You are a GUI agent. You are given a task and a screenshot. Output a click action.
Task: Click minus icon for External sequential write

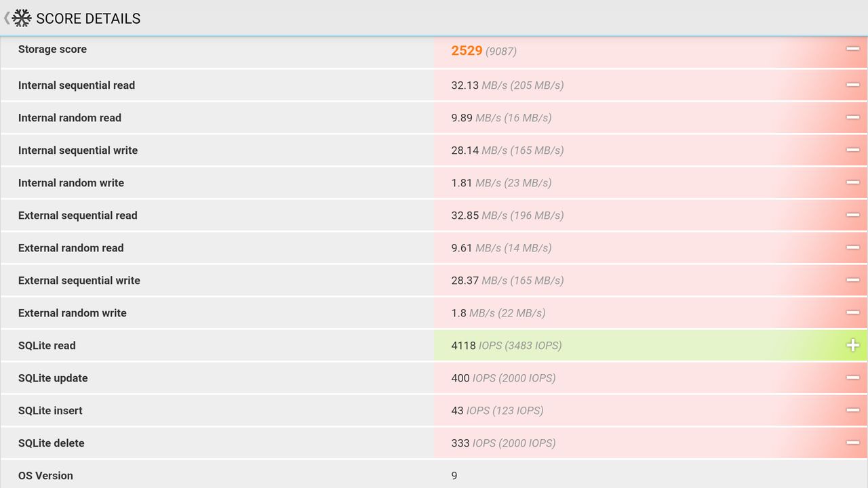click(x=852, y=280)
